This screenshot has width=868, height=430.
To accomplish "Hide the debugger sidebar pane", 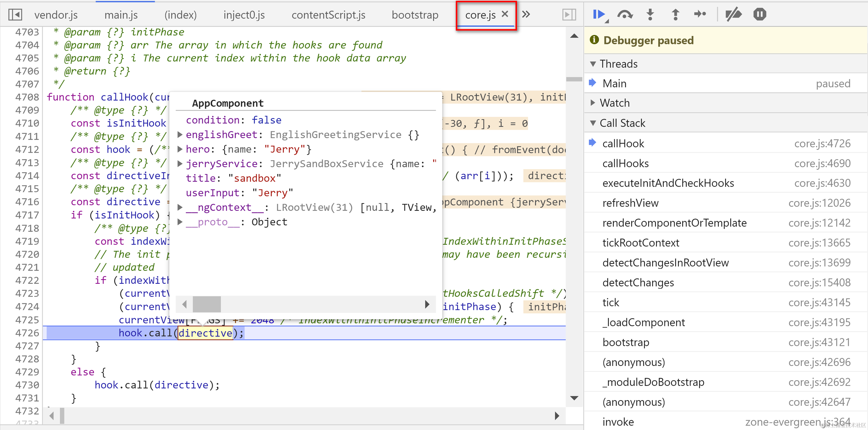I will coord(569,14).
